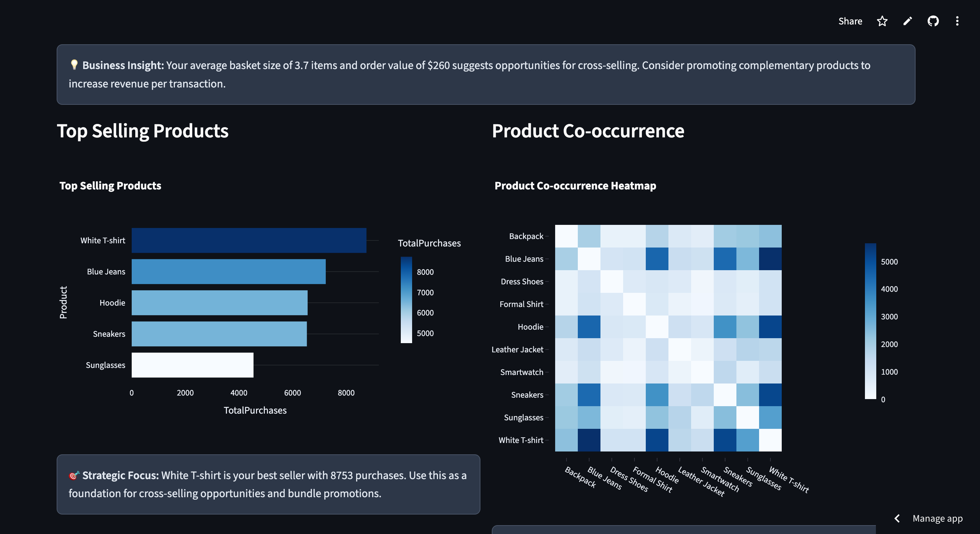Click the heatmap color scale legend
This screenshot has height=534, width=980.
(x=870, y=321)
